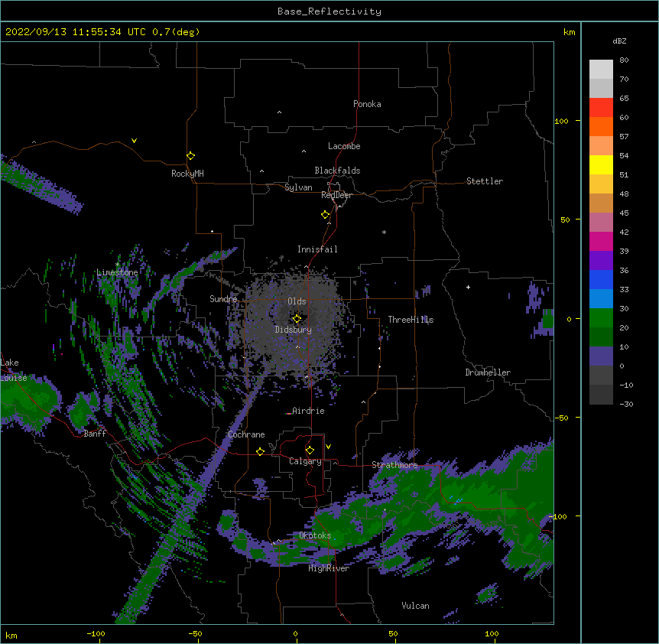Click the yellow V marker northwest of RockyMH
The height and width of the screenshot is (644, 659).
(134, 141)
